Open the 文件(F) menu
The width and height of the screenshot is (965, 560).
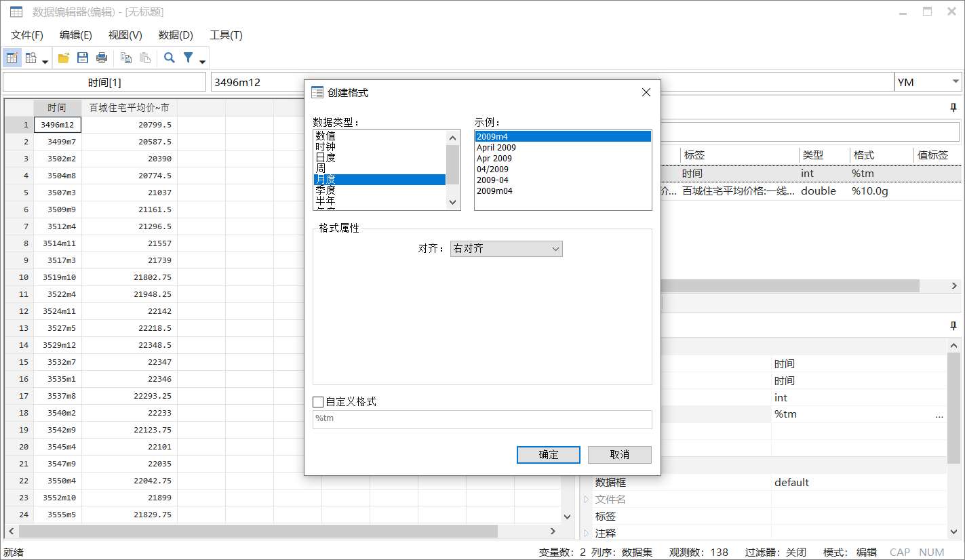(x=27, y=35)
